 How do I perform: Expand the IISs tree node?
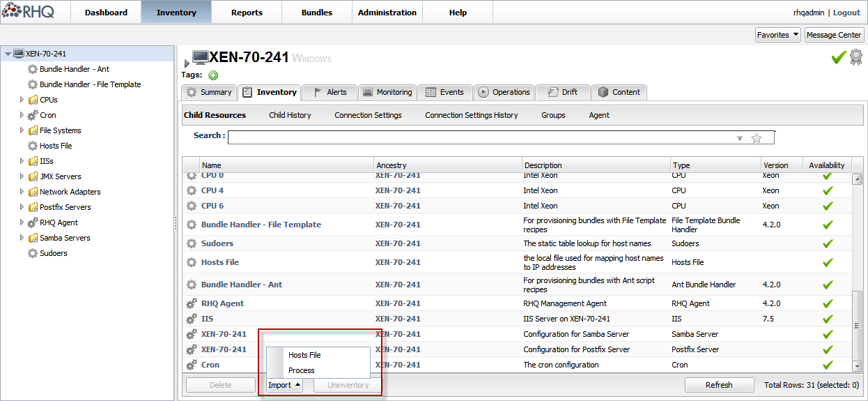(x=22, y=161)
